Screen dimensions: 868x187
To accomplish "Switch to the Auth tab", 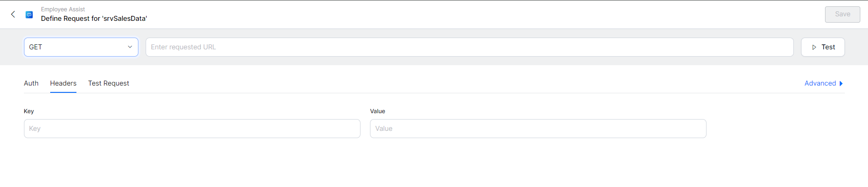I will click(x=31, y=83).
